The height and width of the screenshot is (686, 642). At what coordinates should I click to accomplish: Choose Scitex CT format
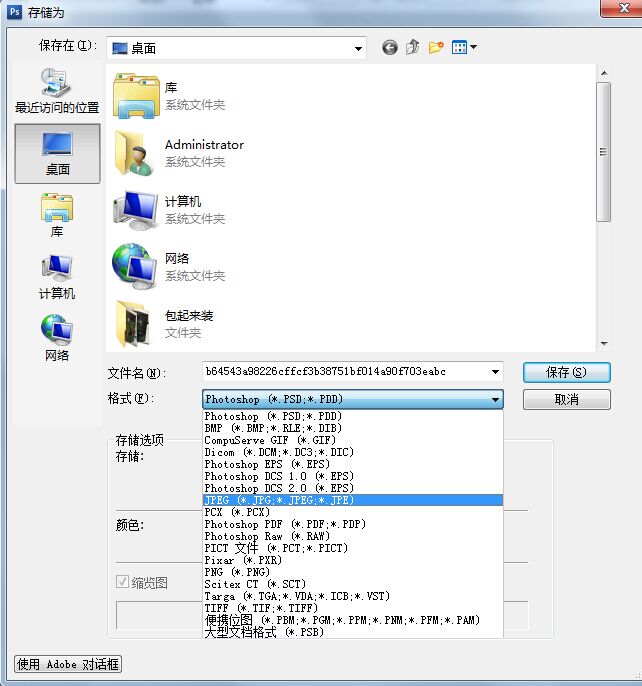[x=353, y=584]
